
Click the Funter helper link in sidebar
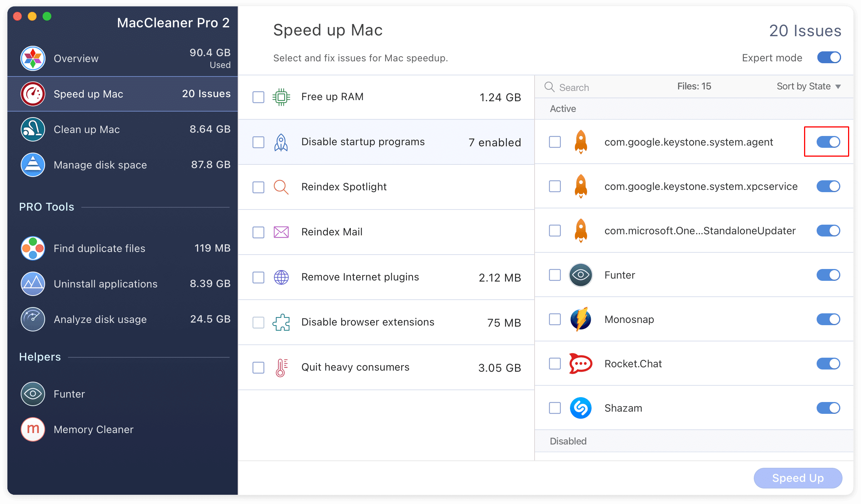[69, 394]
